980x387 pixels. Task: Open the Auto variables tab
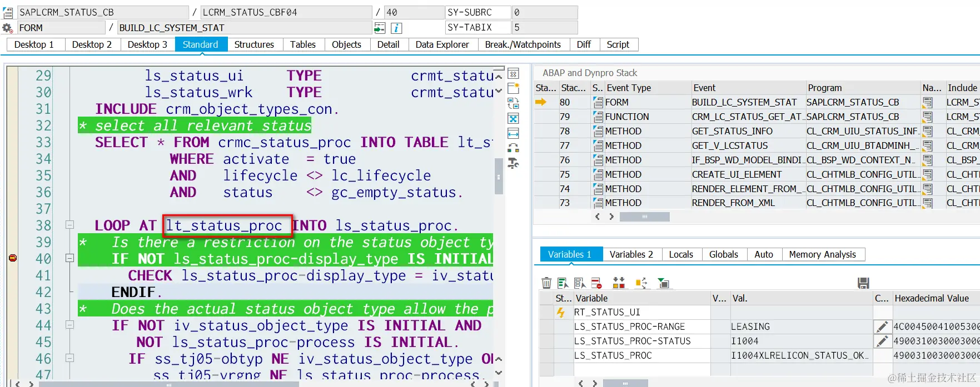tap(764, 254)
